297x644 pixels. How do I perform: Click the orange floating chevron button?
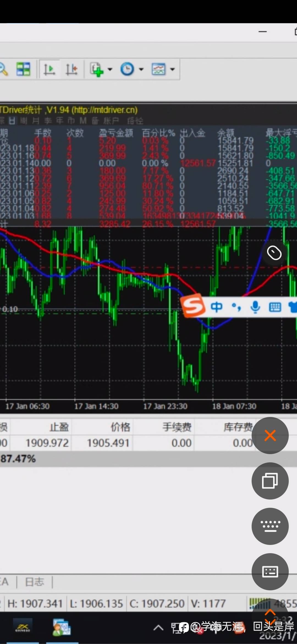point(270,618)
